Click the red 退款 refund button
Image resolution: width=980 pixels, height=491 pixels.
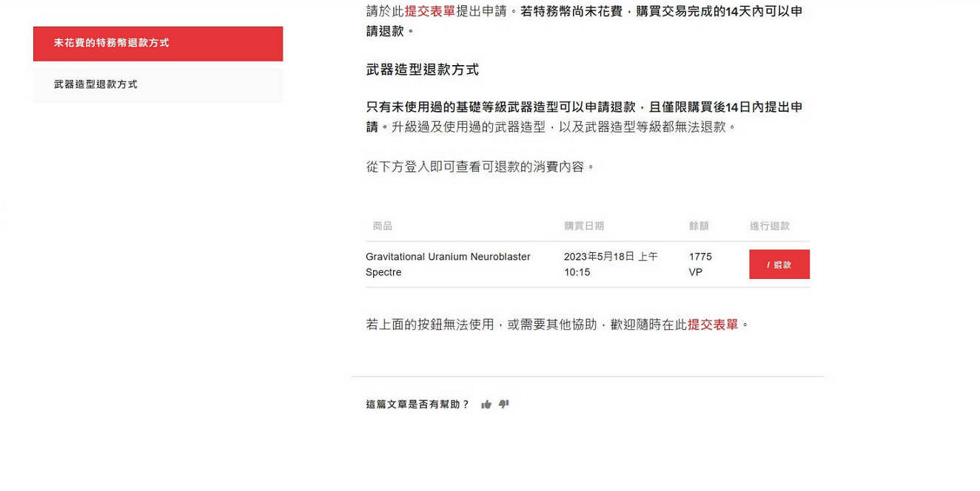point(779,264)
